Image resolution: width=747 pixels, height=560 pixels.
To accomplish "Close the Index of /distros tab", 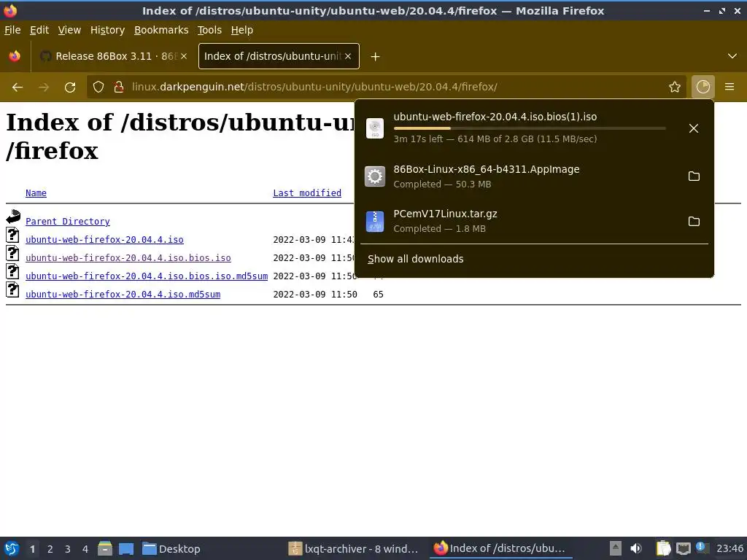I will pyautogui.click(x=348, y=56).
